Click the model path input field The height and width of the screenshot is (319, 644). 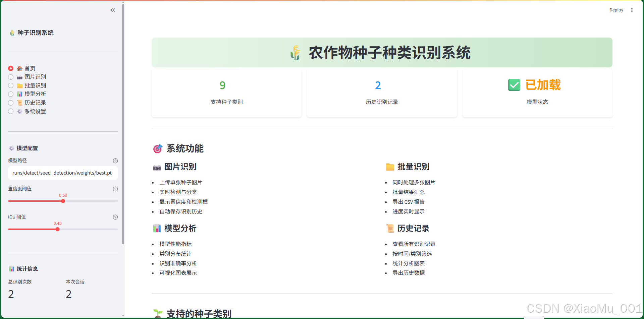pos(63,173)
